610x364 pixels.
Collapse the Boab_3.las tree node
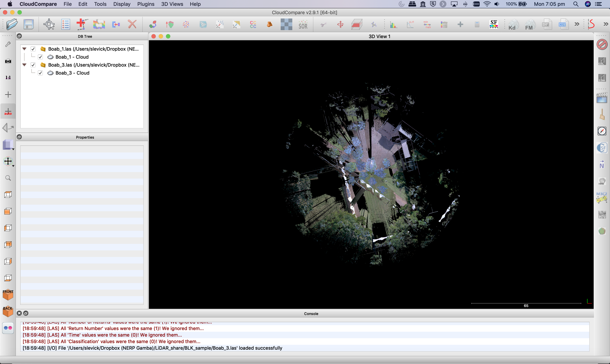click(24, 65)
